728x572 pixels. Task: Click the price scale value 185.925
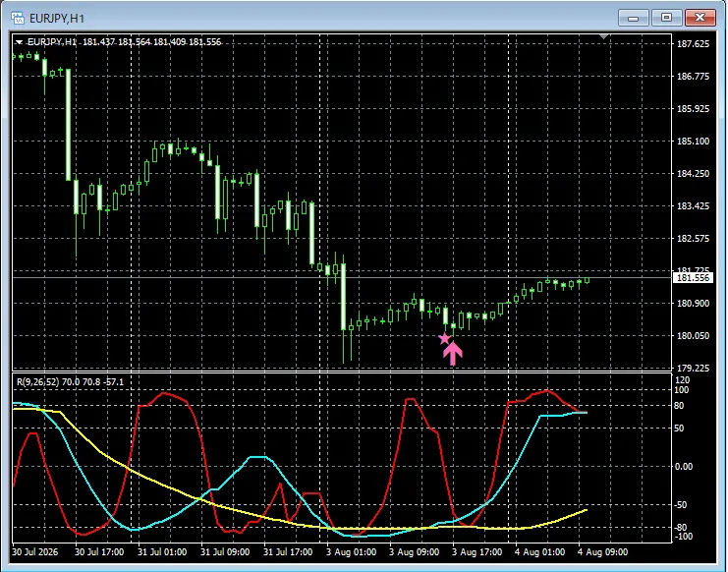[694, 109]
